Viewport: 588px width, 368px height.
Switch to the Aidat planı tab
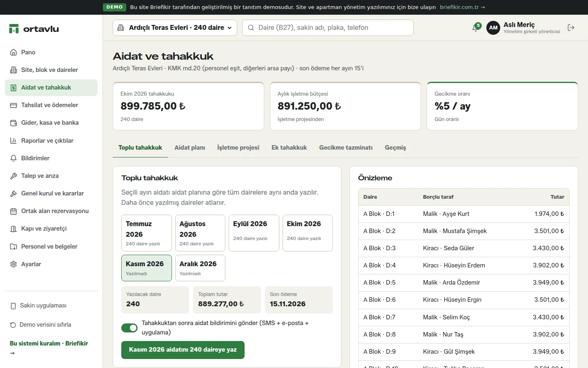[190, 148]
